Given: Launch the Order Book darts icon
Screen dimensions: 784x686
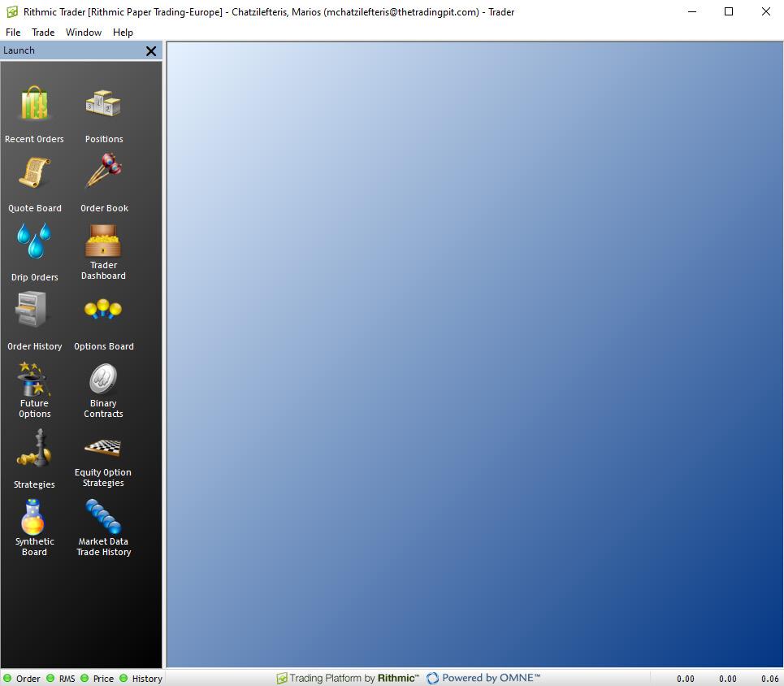Looking at the screenshot, I should pyautogui.click(x=103, y=171).
